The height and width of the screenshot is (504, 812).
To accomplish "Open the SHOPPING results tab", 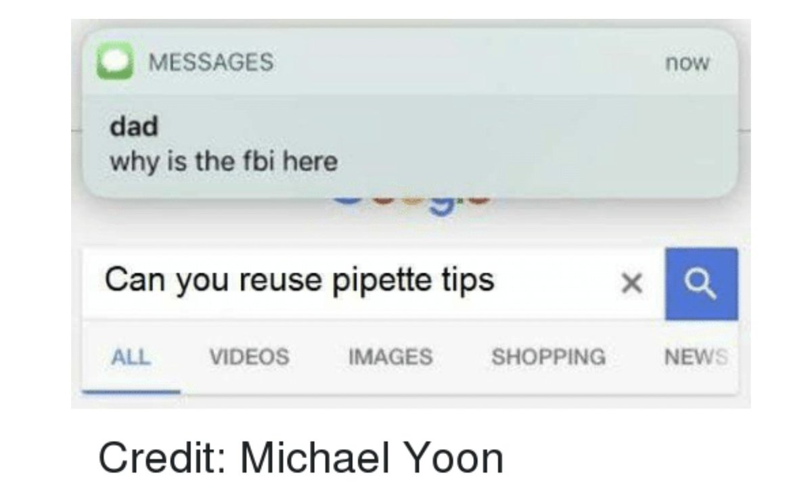I will pyautogui.click(x=548, y=356).
